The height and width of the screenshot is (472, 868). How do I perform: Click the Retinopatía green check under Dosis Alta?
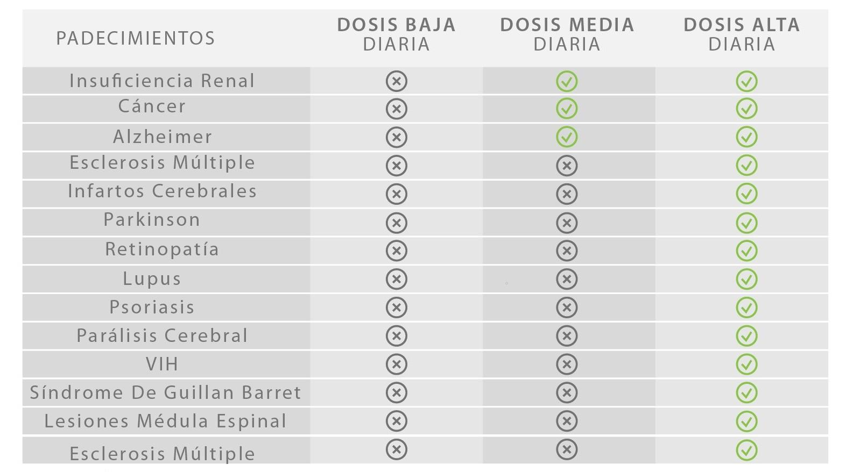click(746, 251)
